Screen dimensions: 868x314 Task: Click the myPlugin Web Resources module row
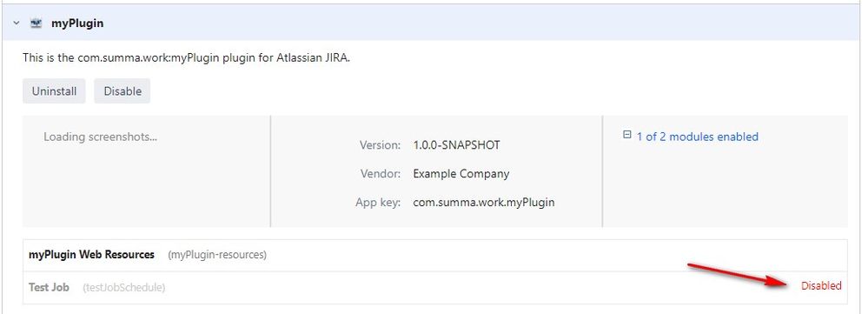[435, 256]
